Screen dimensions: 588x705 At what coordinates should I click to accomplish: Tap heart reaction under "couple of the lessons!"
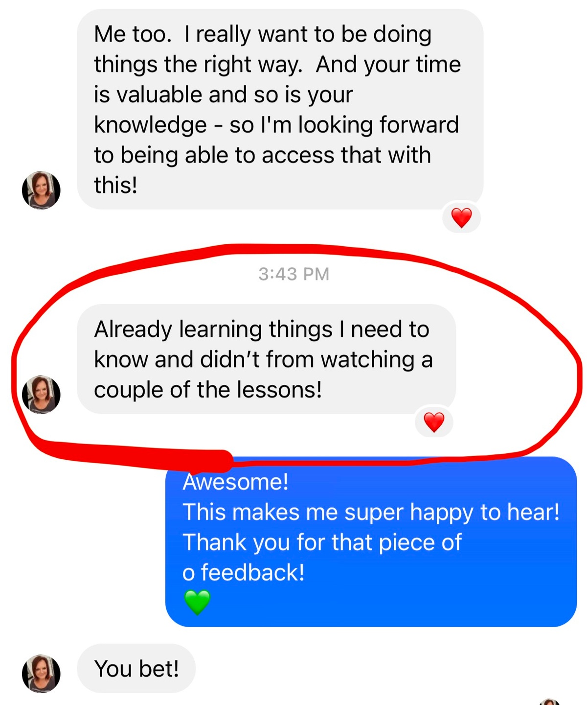click(434, 422)
